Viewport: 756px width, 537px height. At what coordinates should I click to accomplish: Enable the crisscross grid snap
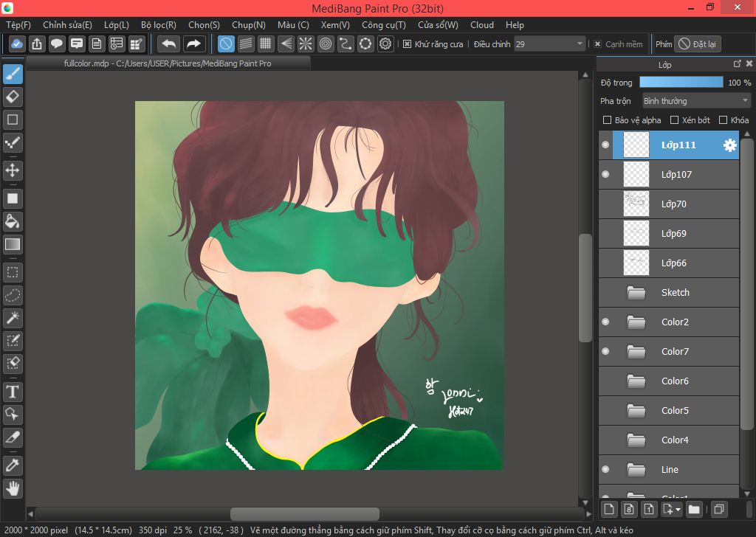tap(266, 44)
